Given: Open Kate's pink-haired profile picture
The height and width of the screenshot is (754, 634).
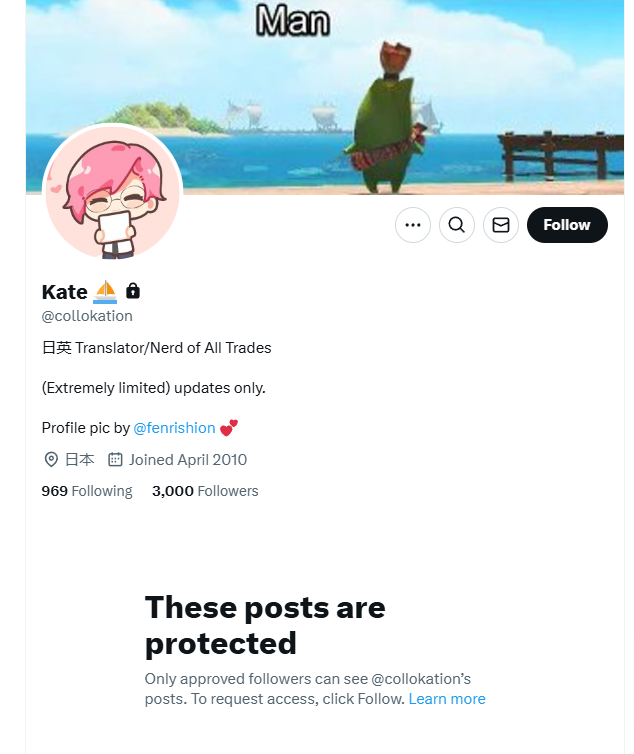Looking at the screenshot, I should 113,193.
